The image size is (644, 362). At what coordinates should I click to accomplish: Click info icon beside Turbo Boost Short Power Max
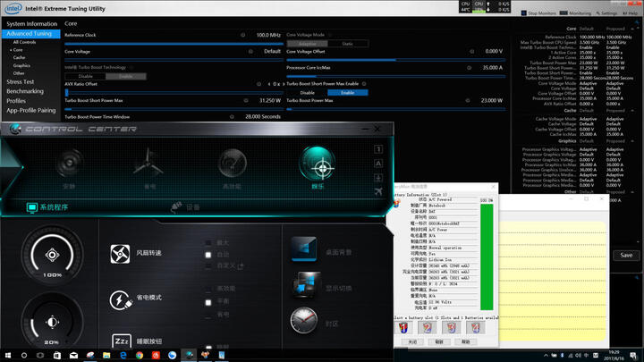(246, 100)
